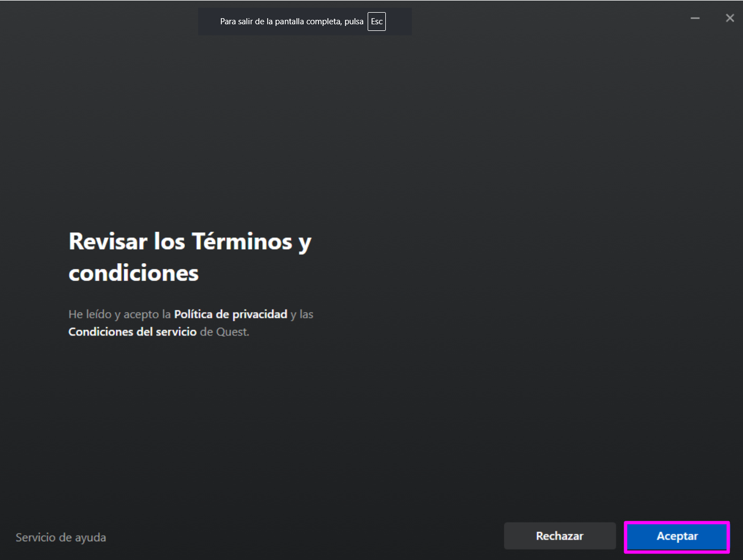Open the Política de privacidad link
Screen dimensions: 743x560
231,314
